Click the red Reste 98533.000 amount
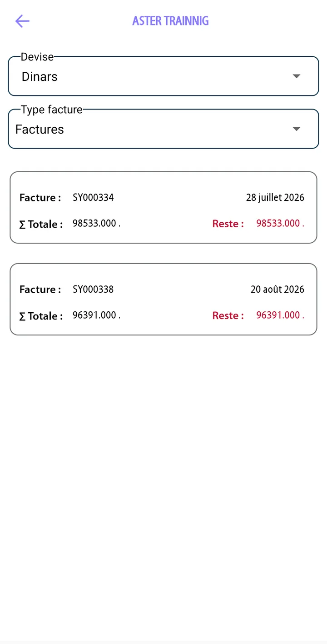327x644 pixels. (x=280, y=224)
